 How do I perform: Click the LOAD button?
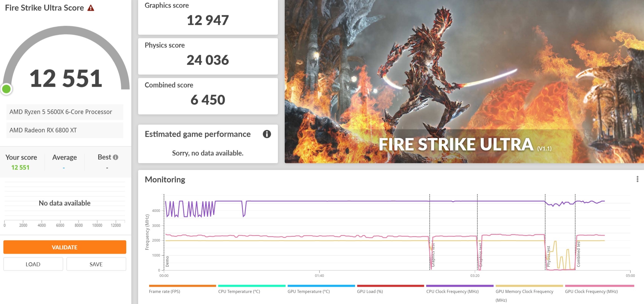(x=33, y=264)
